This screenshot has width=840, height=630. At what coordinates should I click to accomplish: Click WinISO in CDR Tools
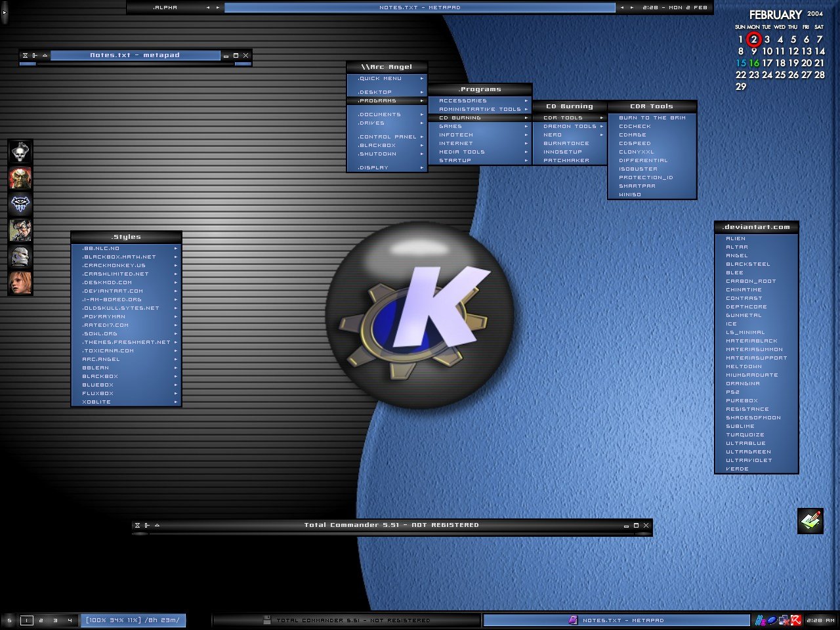pos(652,195)
